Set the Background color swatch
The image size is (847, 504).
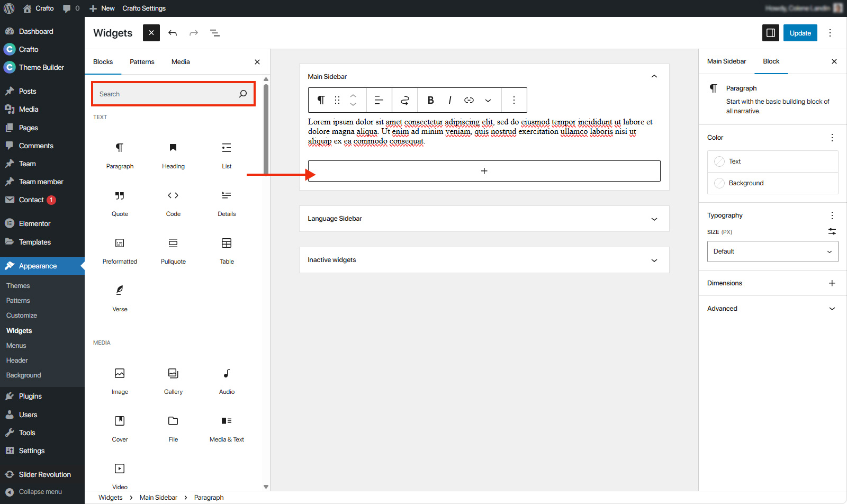coord(773,183)
